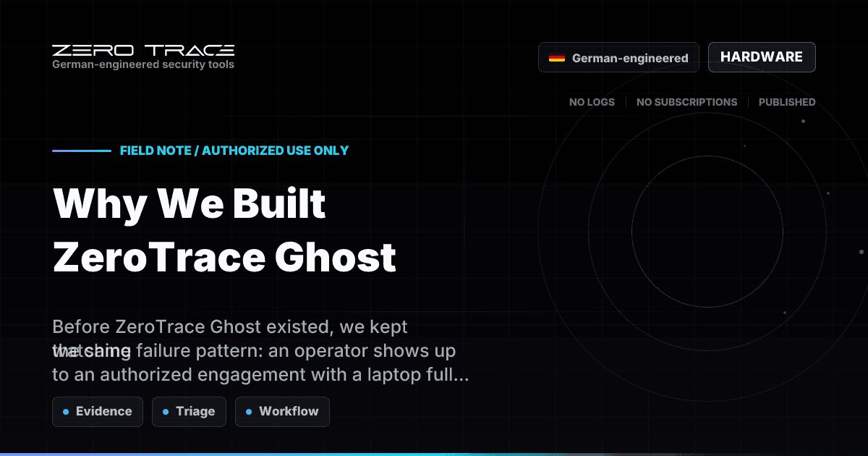Screen dimensions: 868x456
Task: Click the dot icon on Evidence tag
Action: [67, 411]
